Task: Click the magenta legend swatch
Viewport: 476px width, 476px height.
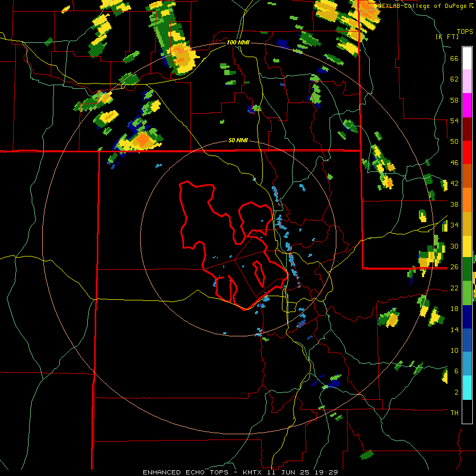Action: click(x=467, y=105)
